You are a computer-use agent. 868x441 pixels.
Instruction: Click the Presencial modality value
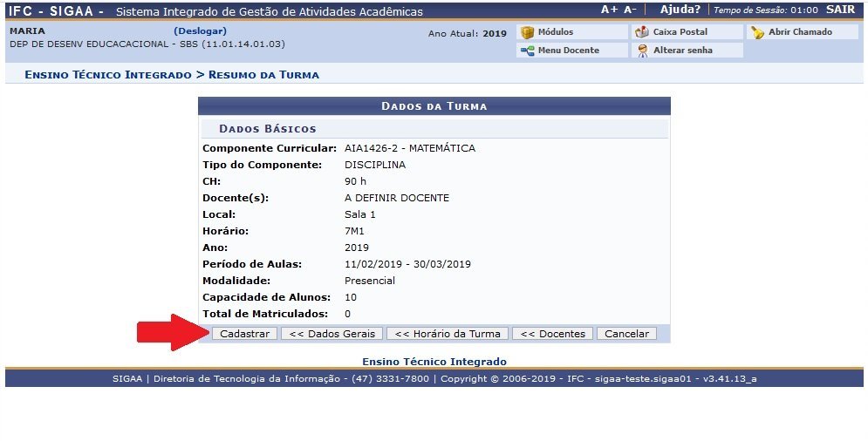coord(370,282)
